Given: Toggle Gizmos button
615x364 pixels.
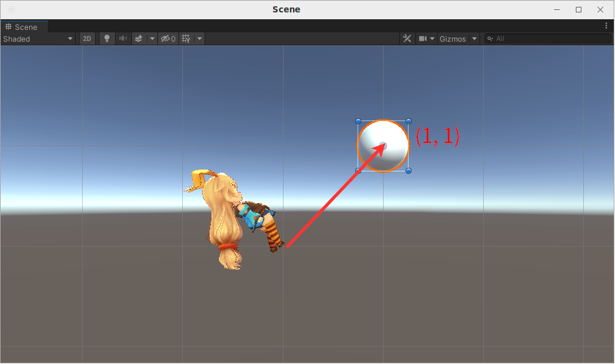Looking at the screenshot, I should coord(453,39).
